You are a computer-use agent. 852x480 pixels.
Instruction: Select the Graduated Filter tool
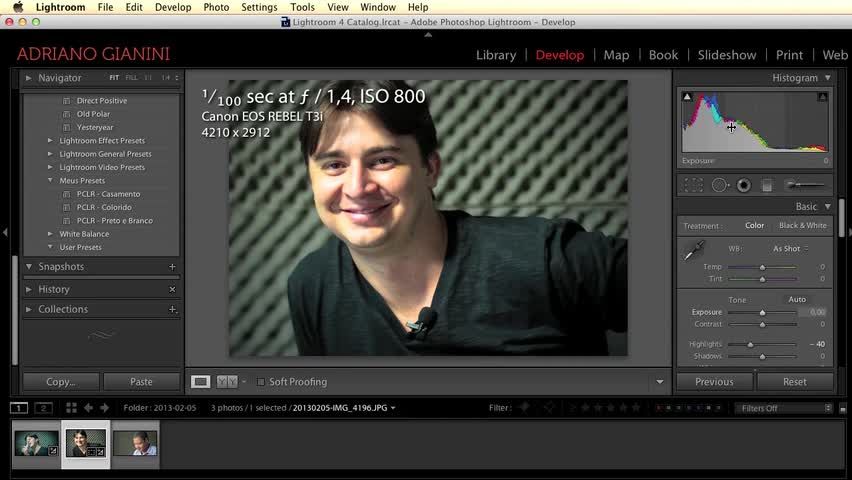pyautogui.click(x=767, y=185)
